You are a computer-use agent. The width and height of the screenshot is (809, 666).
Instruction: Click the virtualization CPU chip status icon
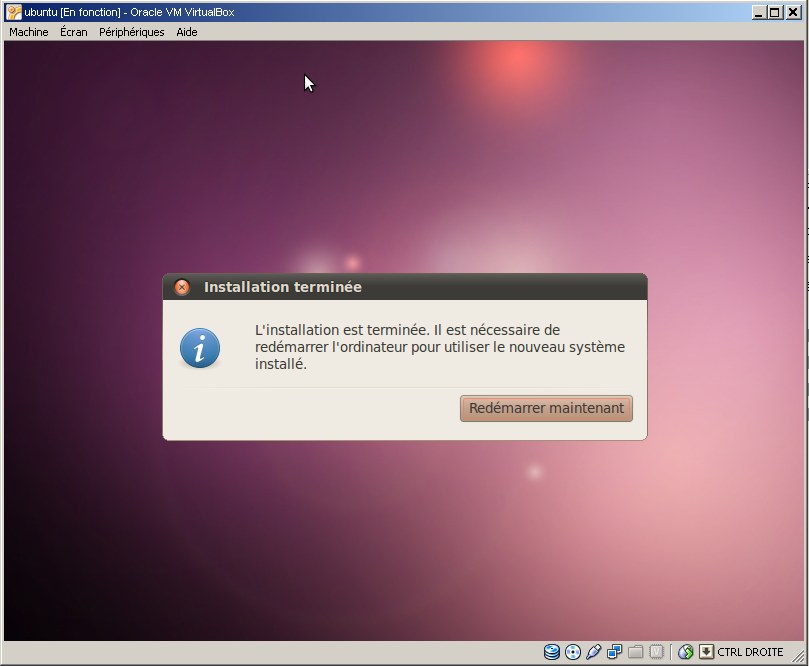656,652
